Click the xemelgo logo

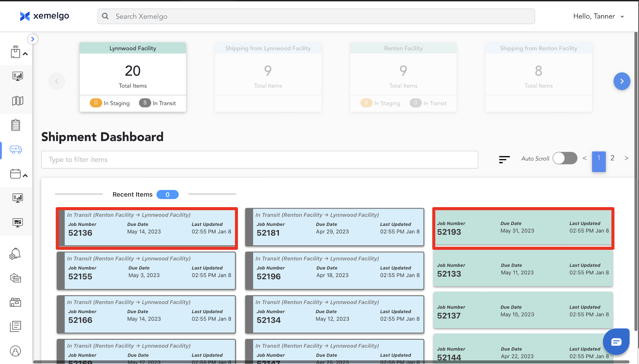coord(45,16)
